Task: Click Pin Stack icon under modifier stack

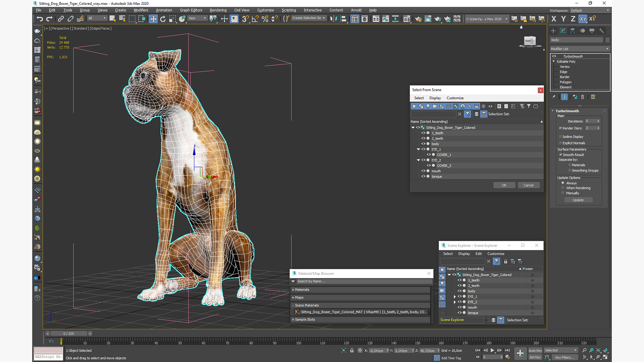Action: click(x=554, y=97)
